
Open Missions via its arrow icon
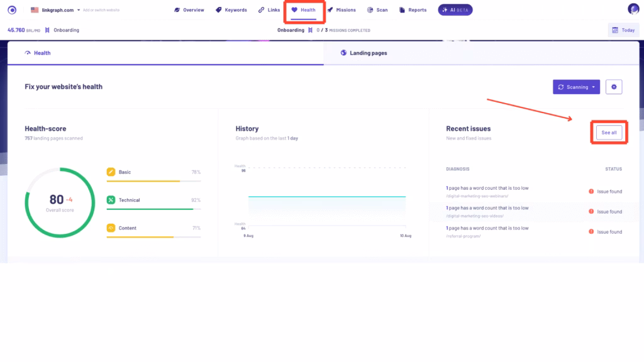pos(330,9)
